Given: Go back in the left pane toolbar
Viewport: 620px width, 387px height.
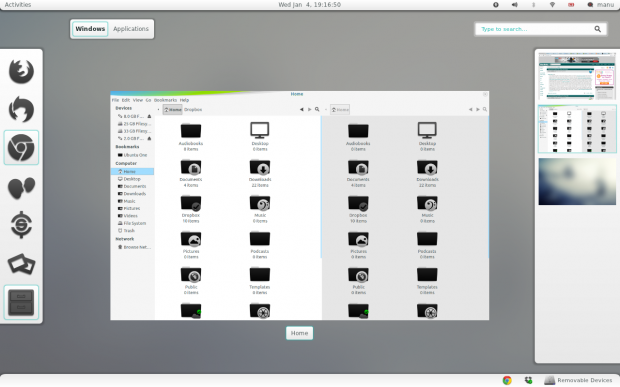Looking at the screenshot, I should click(302, 109).
